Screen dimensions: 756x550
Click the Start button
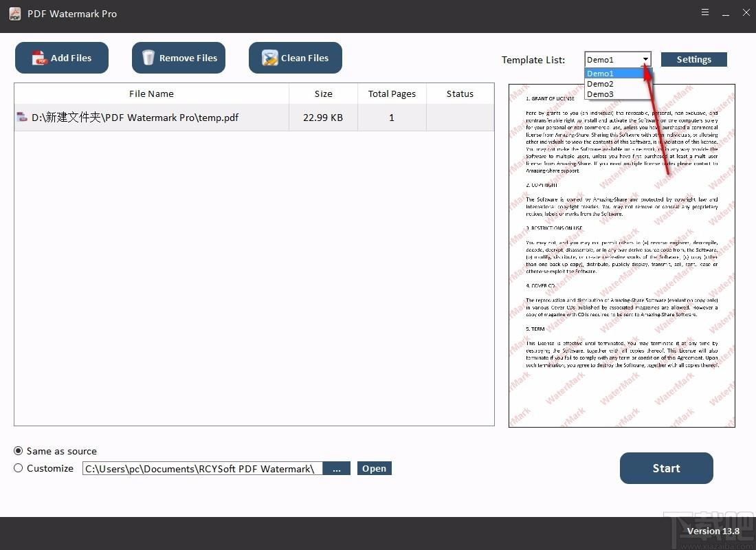(667, 468)
